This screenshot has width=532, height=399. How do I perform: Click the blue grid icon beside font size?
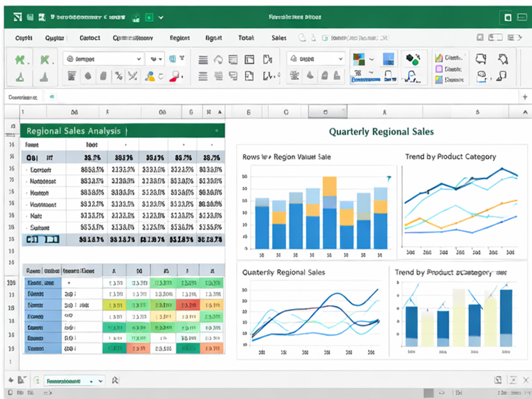click(x=173, y=59)
